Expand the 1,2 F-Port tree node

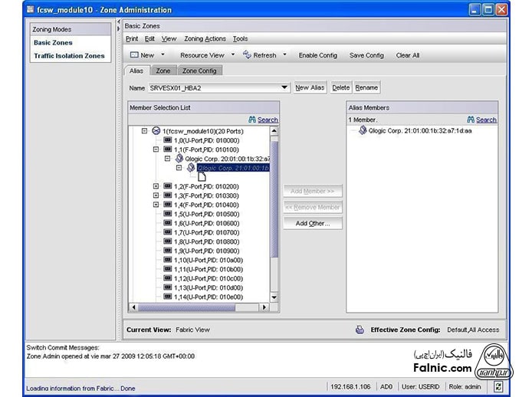coord(156,186)
